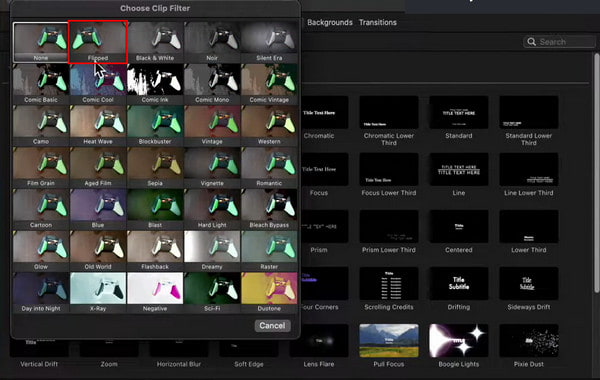Select the Chromatic Lower Third title
This screenshot has width=600, height=380.
click(x=389, y=121)
